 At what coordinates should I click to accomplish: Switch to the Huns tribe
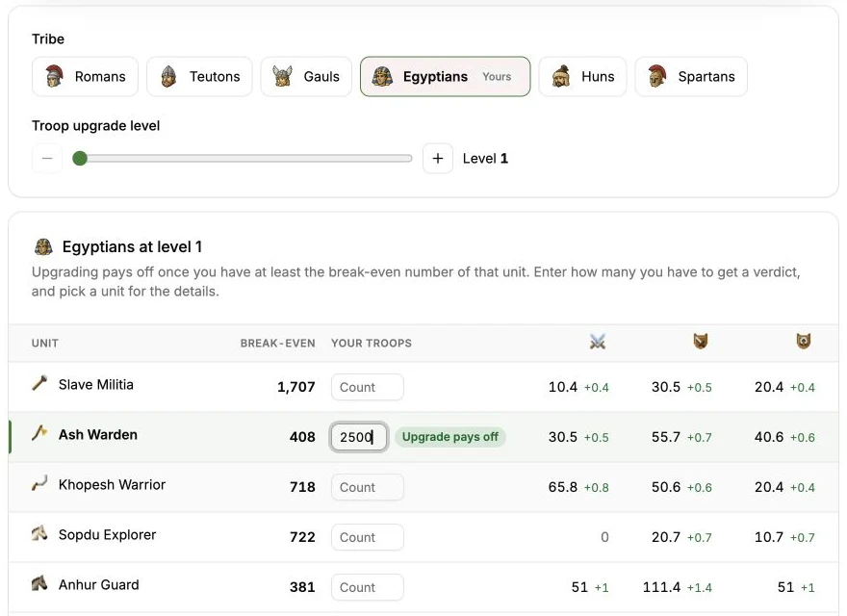point(583,77)
